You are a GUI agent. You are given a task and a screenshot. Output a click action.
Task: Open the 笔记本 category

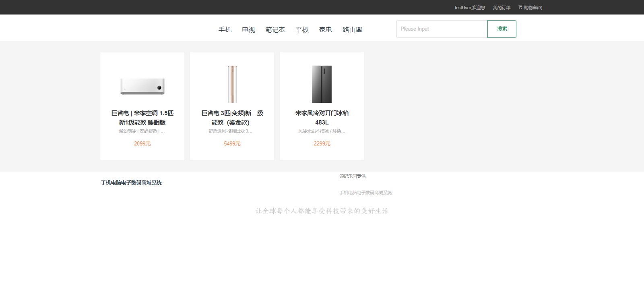(x=275, y=30)
